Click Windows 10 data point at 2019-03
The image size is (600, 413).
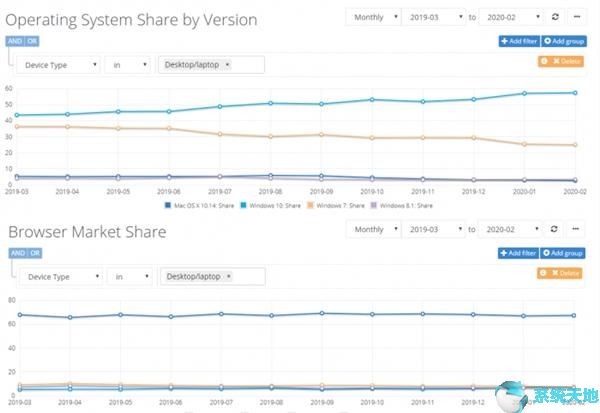coord(17,115)
